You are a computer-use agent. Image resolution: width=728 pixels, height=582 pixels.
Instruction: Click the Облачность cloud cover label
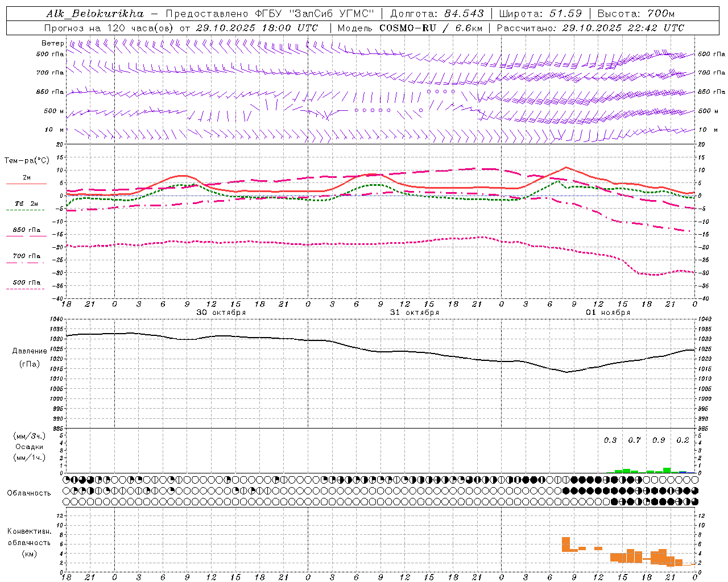click(x=29, y=493)
